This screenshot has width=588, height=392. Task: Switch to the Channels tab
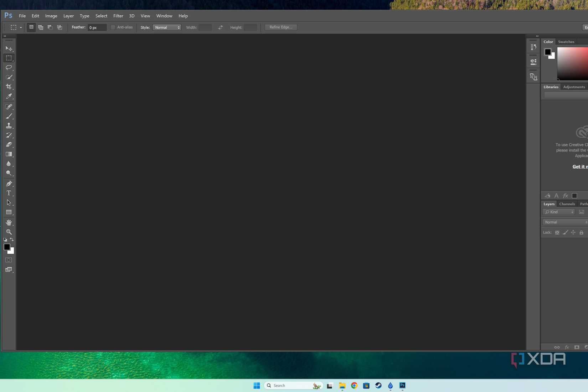pyautogui.click(x=567, y=204)
